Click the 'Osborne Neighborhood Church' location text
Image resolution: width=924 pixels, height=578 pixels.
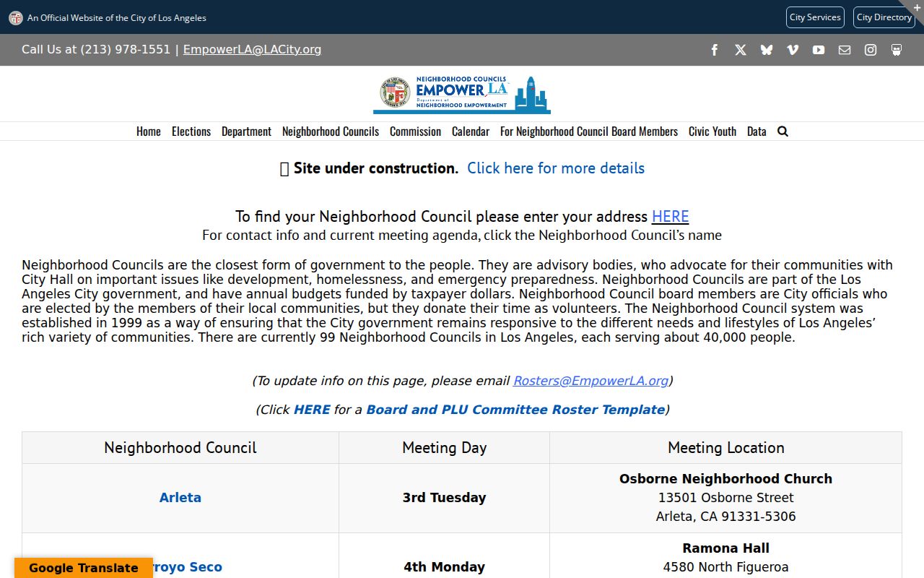(726, 479)
